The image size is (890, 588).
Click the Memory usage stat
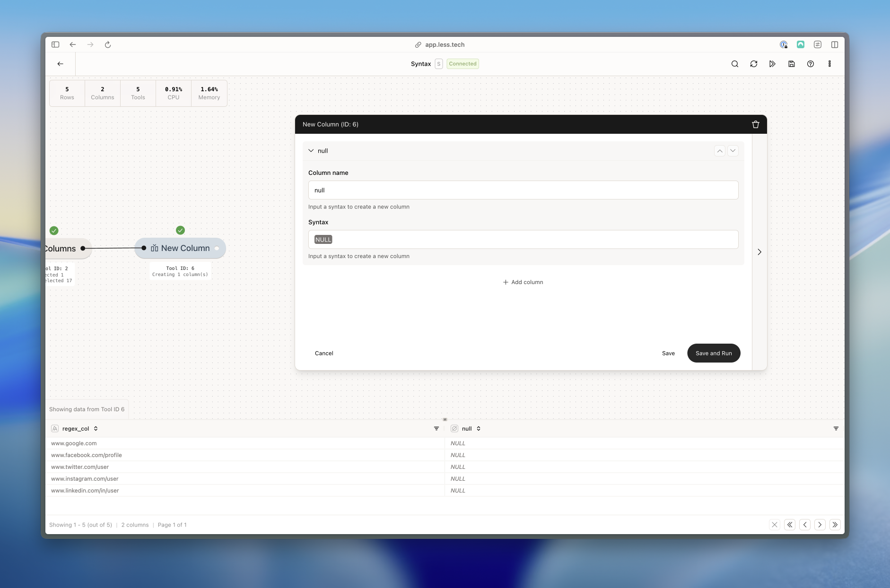pyautogui.click(x=209, y=93)
